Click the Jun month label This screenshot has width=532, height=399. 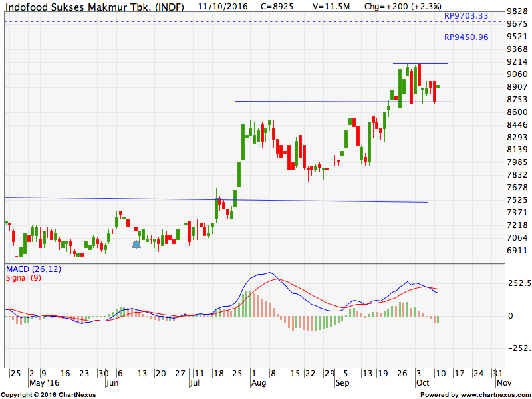[x=112, y=383]
